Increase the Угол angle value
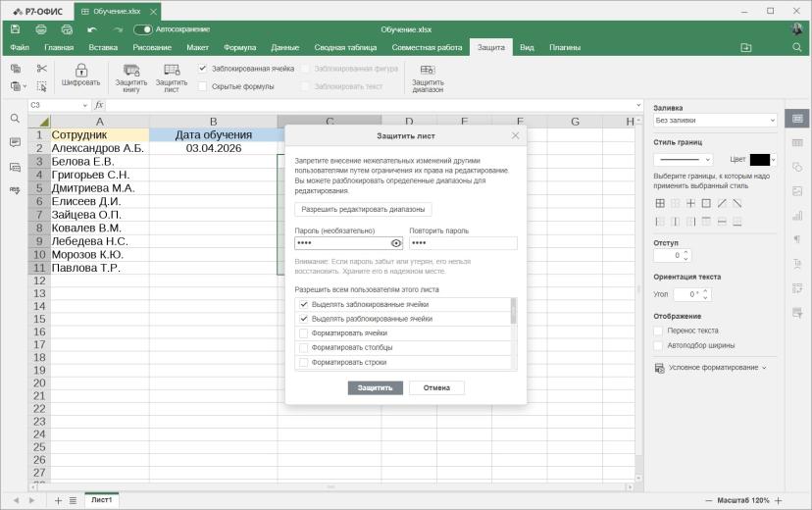 point(705,291)
